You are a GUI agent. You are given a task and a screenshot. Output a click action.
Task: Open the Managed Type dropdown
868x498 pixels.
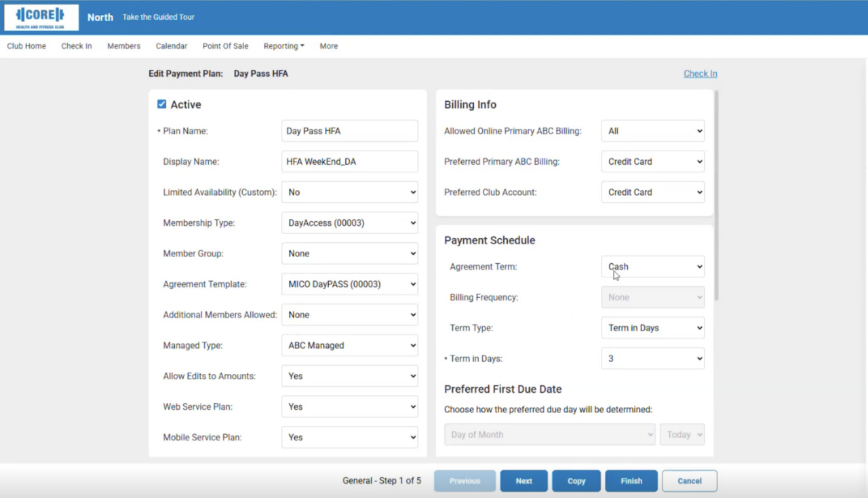(349, 345)
